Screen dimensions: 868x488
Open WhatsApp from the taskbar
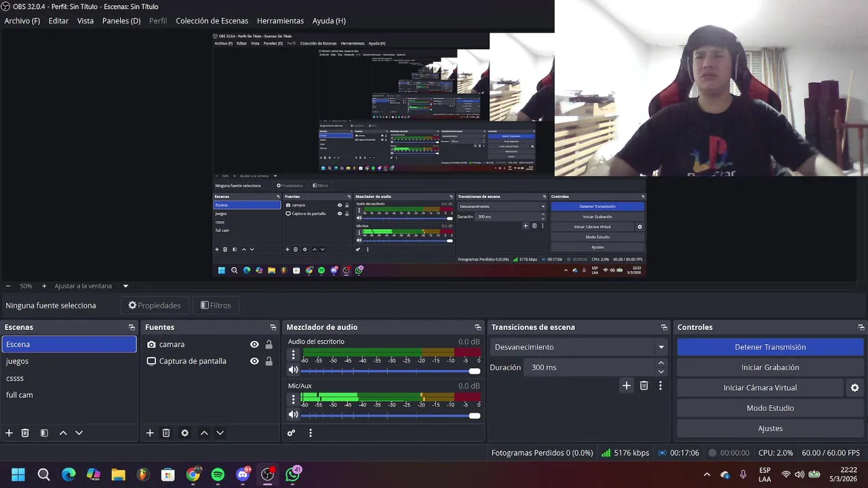pos(293,474)
